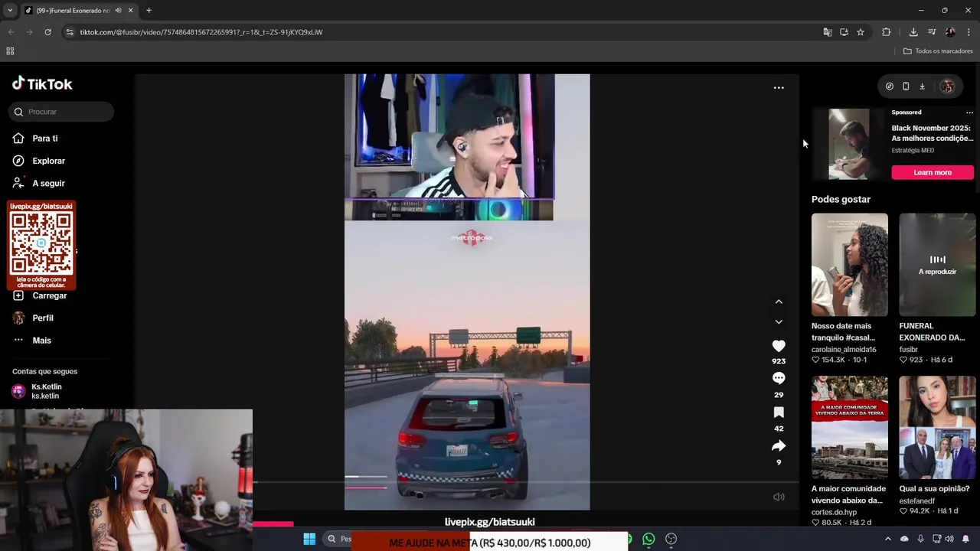This screenshot has width=980, height=551.
Task: Open TikTok coins icon in top pill
Action: 890,86
